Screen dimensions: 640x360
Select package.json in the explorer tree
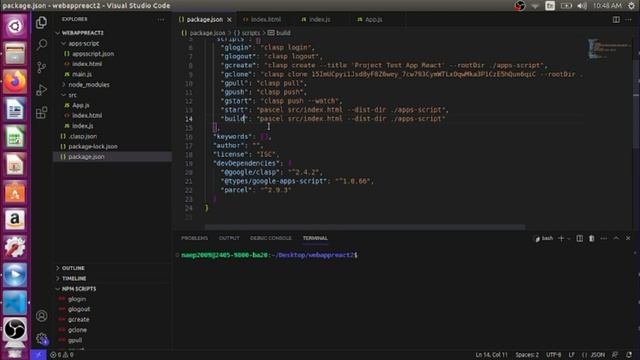86,157
